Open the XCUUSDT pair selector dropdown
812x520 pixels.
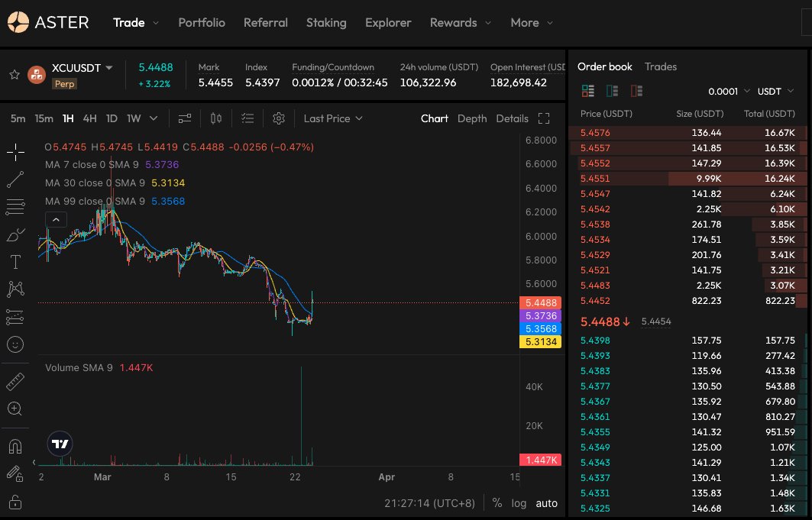point(82,68)
